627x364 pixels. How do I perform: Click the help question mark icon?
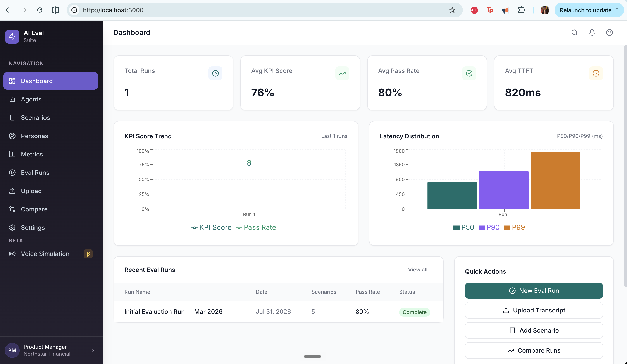coord(609,33)
